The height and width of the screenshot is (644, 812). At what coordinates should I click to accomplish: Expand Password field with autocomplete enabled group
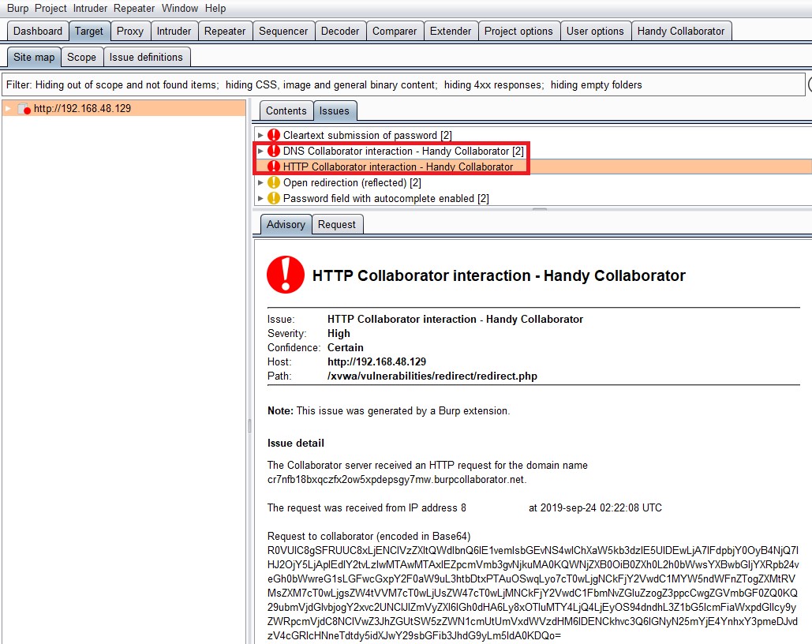[260, 198]
